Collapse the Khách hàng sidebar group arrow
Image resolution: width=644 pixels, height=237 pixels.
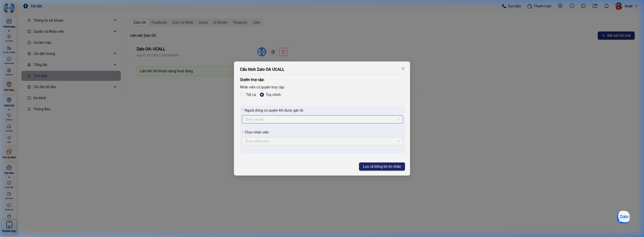[9, 31]
